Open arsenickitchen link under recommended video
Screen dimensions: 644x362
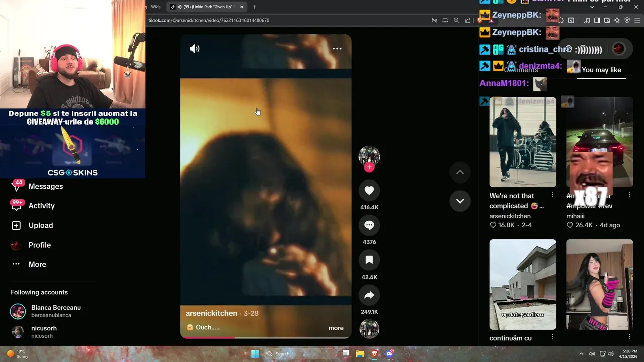tap(510, 216)
